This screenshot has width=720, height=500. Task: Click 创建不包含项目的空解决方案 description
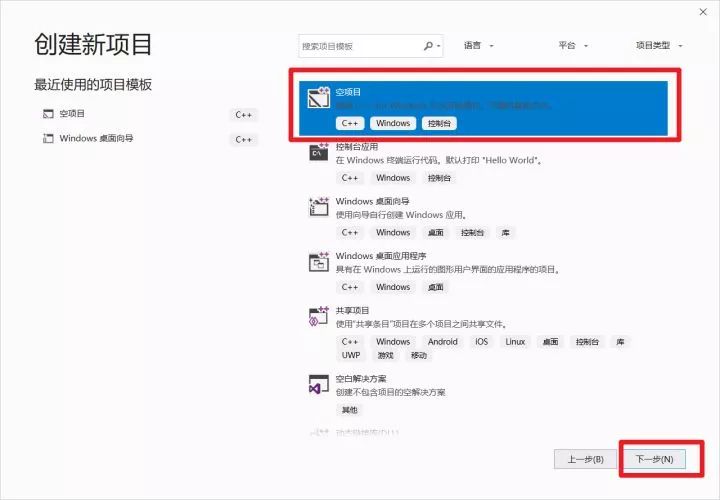391,393
